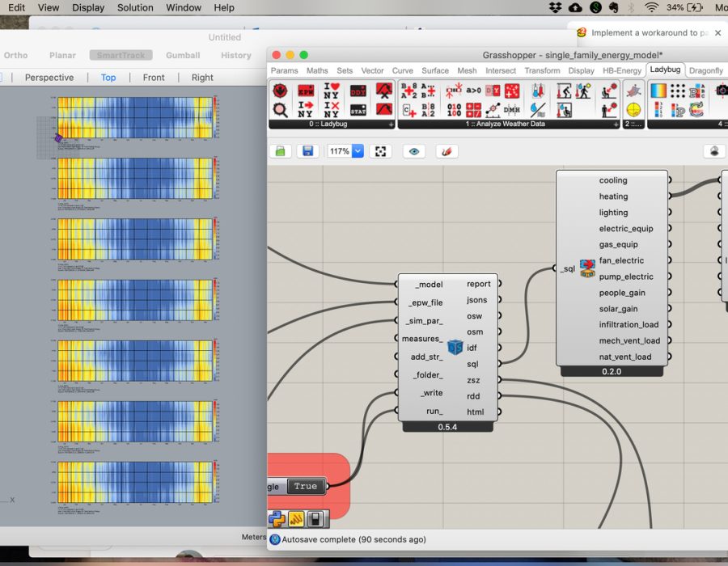Expand the '1 :: Analyze Weather Data' panel
This screenshot has width=728, height=566.
coord(616,125)
